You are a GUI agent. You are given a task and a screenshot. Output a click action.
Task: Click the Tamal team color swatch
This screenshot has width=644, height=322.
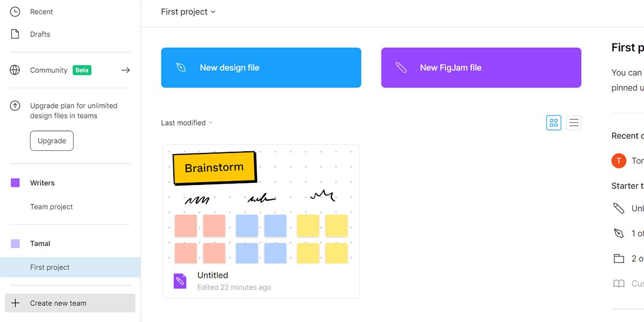tap(15, 244)
